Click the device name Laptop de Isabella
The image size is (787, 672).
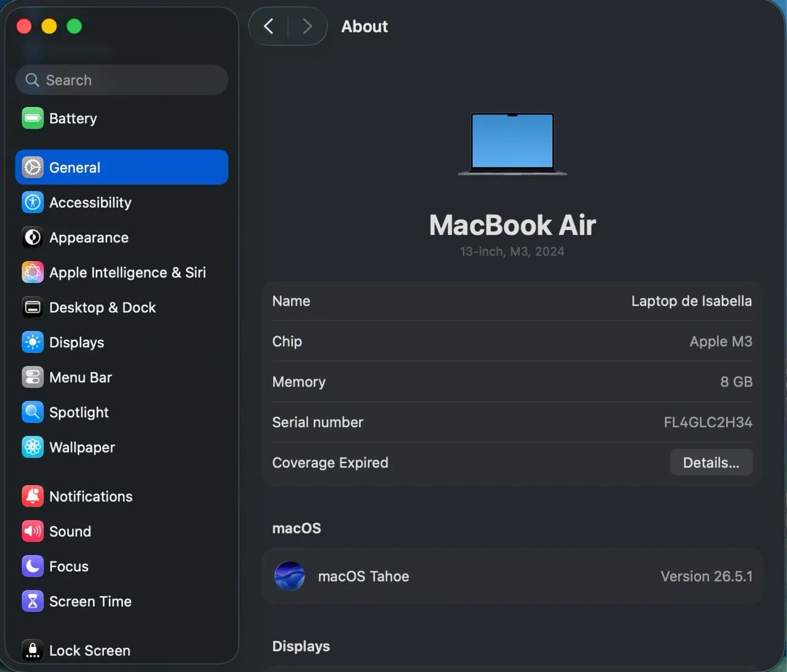coord(691,301)
